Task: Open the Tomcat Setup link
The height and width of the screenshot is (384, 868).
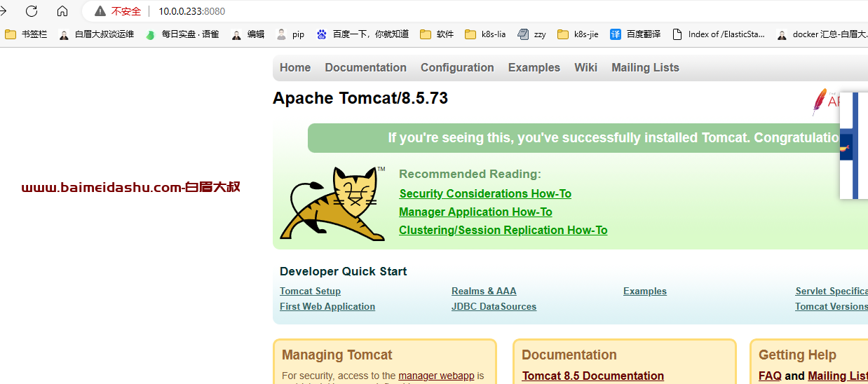Action: pyautogui.click(x=310, y=291)
